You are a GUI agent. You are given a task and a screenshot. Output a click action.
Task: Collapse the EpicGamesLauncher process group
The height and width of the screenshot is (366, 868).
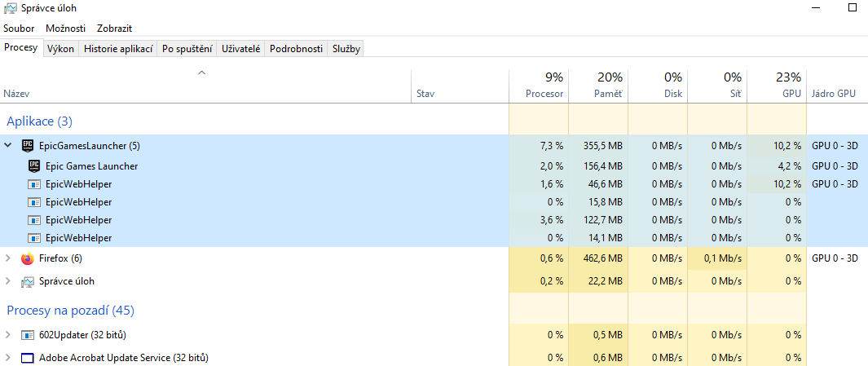click(x=8, y=146)
